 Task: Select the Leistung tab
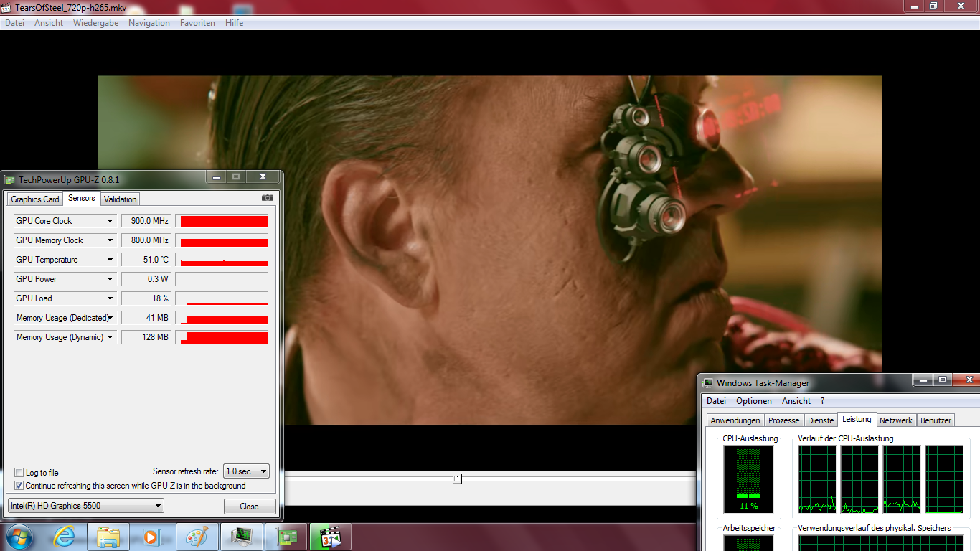[857, 419]
